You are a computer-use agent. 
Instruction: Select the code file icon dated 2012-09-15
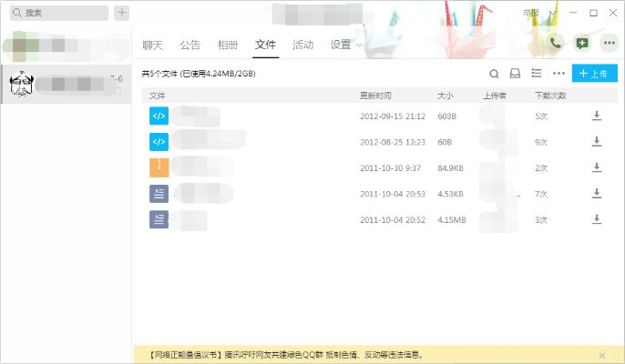point(159,116)
